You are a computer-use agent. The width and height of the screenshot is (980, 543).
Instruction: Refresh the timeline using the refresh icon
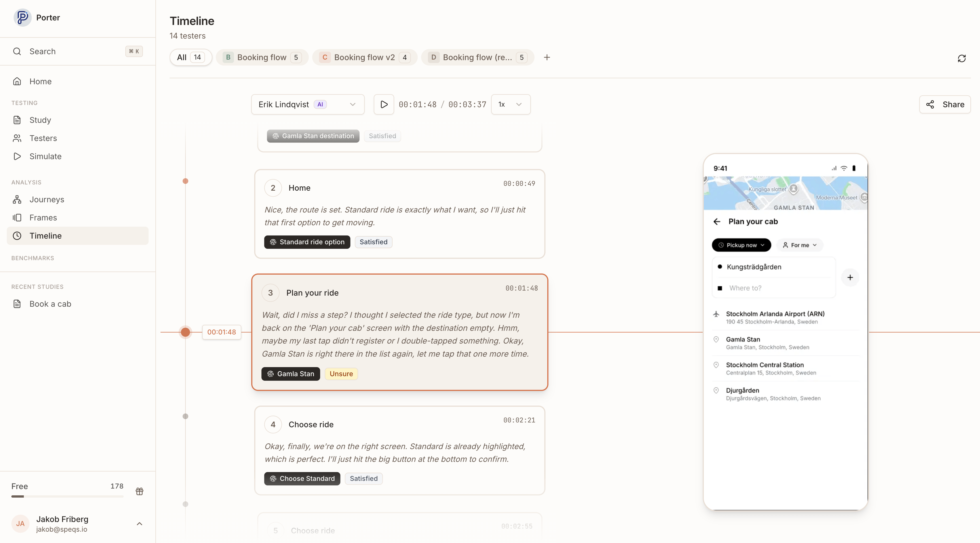coord(962,58)
